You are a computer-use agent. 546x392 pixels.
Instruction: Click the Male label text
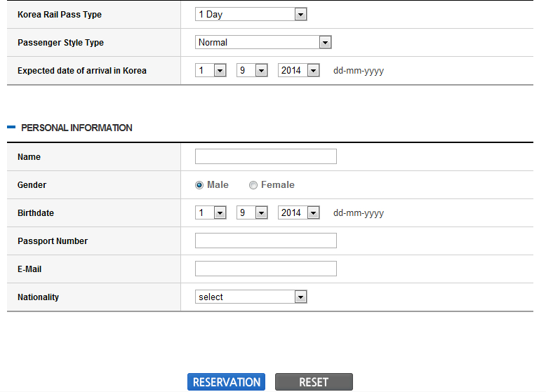point(218,185)
